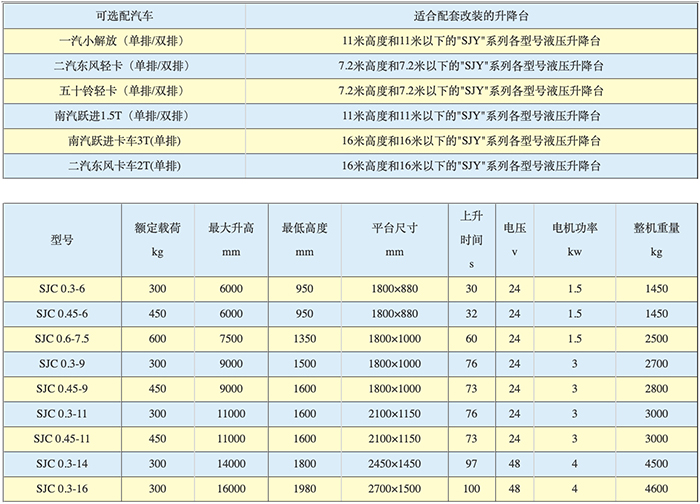700x504 pixels.
Task: Click the column header 额定载荷 kg
Action: (x=158, y=240)
